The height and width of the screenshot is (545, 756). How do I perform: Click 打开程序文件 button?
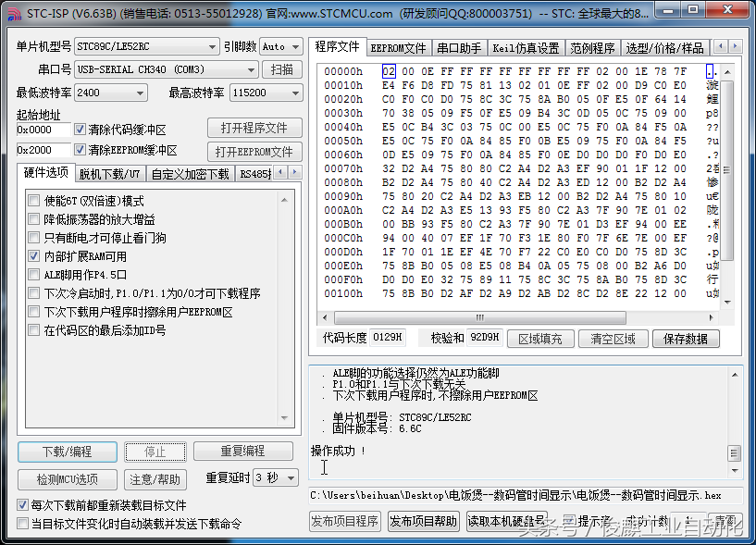coord(254,129)
